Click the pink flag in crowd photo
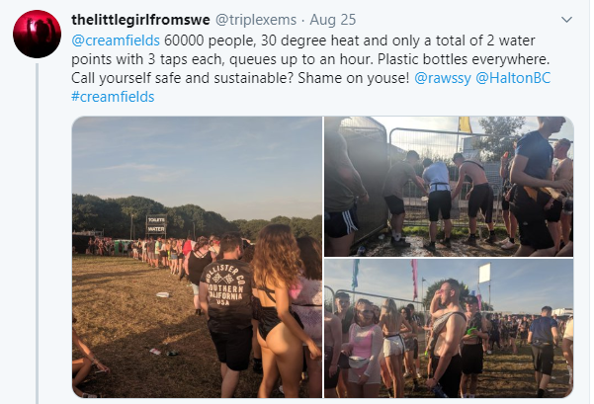Image resolution: width=594 pixels, height=404 pixels. (x=414, y=278)
